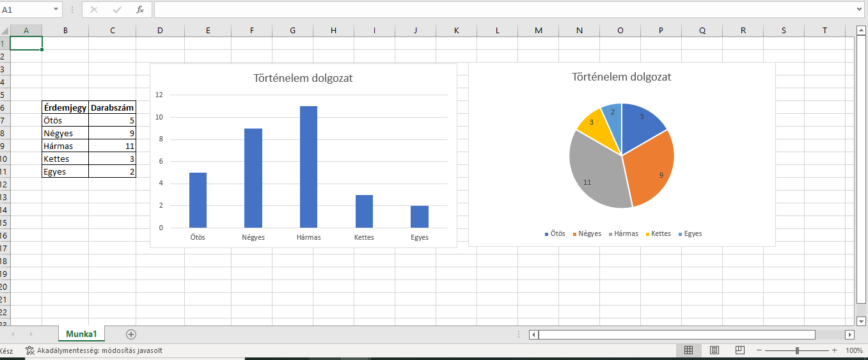Viewport: 868px width, 360px height.
Task: Select the Munka1 sheet tab
Action: point(81,334)
